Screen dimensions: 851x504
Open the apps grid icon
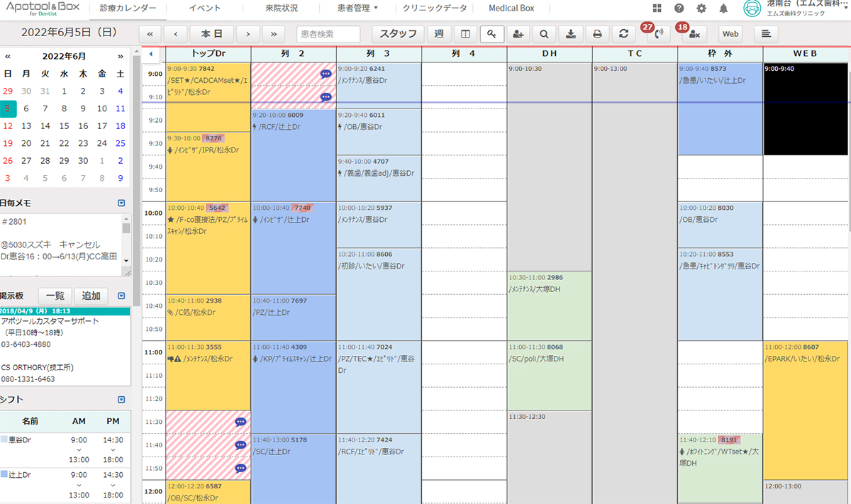click(x=657, y=9)
